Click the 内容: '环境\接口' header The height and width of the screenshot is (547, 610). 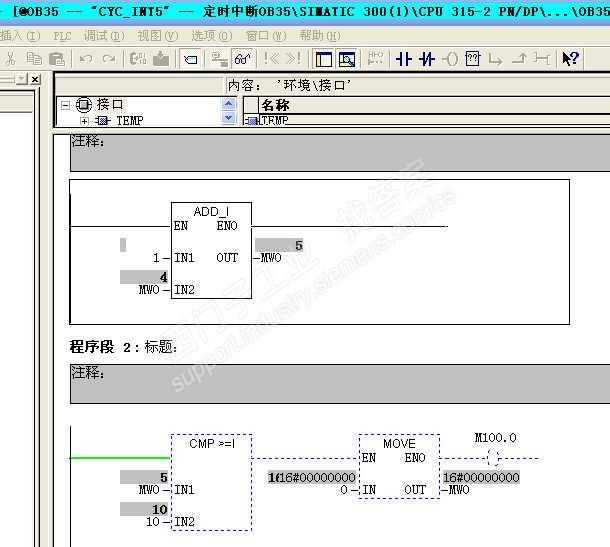click(289, 85)
